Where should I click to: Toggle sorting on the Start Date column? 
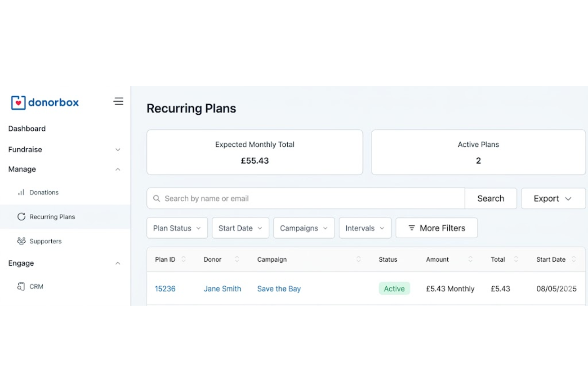point(574,259)
